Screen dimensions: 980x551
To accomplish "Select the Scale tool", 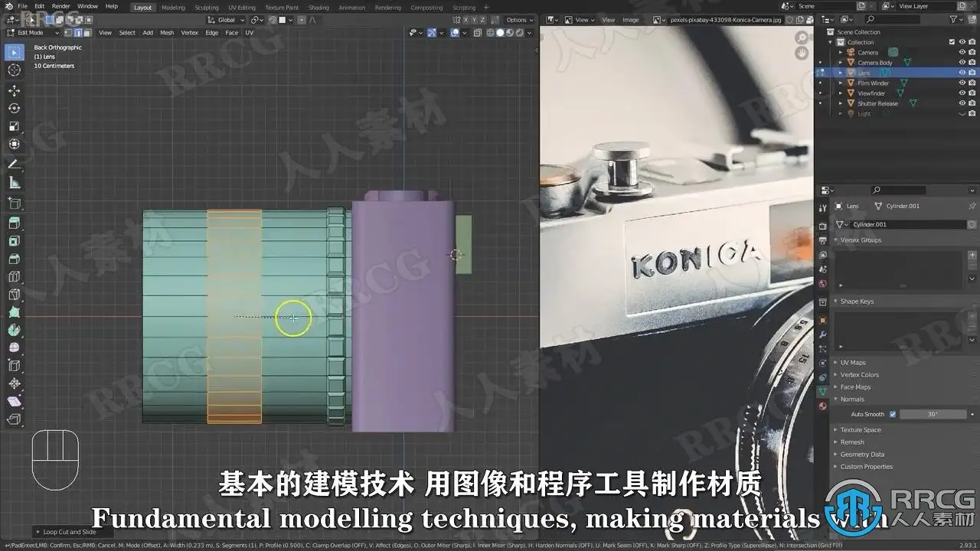I will click(x=14, y=126).
